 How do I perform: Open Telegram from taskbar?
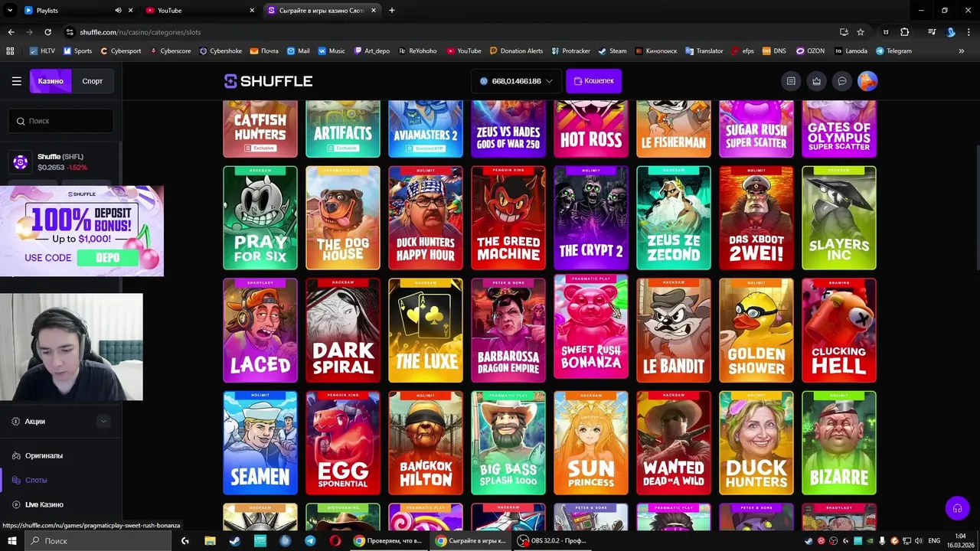(x=310, y=540)
